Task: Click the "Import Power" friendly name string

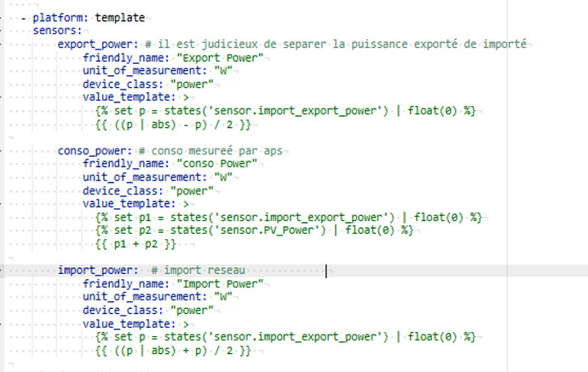Action: pyautogui.click(x=217, y=284)
